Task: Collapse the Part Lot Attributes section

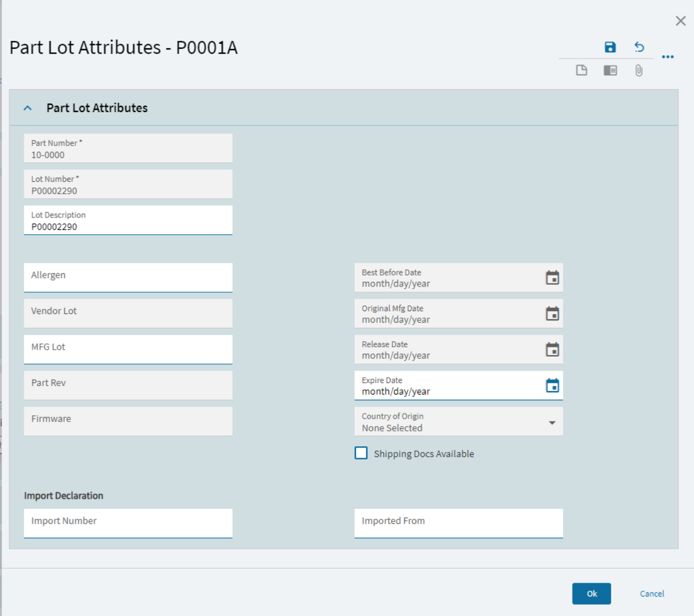Action: [28, 108]
